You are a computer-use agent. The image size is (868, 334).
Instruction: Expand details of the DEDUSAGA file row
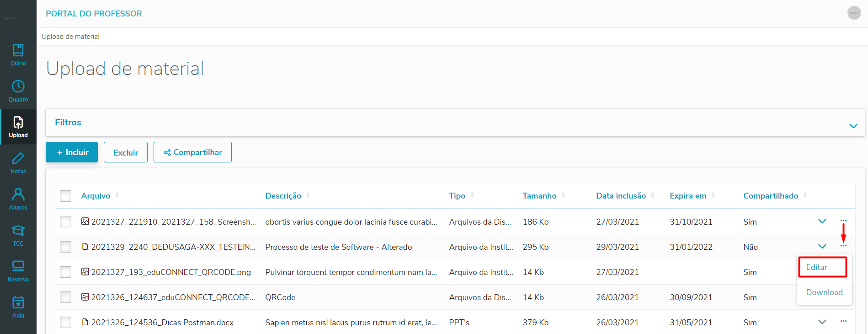pos(822,247)
